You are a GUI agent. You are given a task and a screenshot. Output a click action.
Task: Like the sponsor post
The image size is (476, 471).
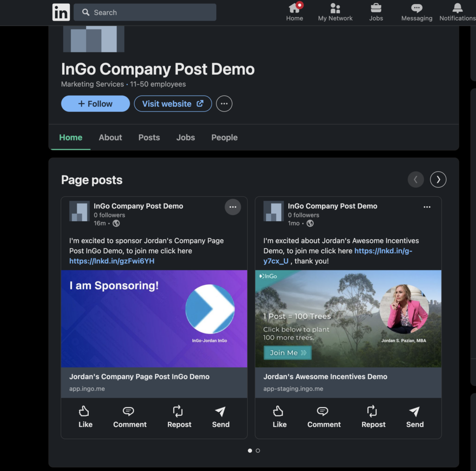click(85, 417)
